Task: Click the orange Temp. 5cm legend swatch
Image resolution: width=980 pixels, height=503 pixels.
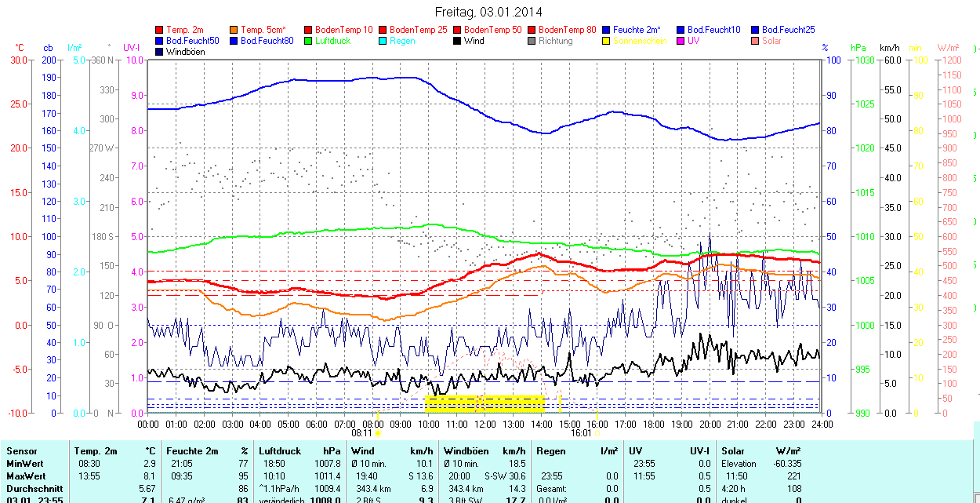Action: [x=234, y=30]
